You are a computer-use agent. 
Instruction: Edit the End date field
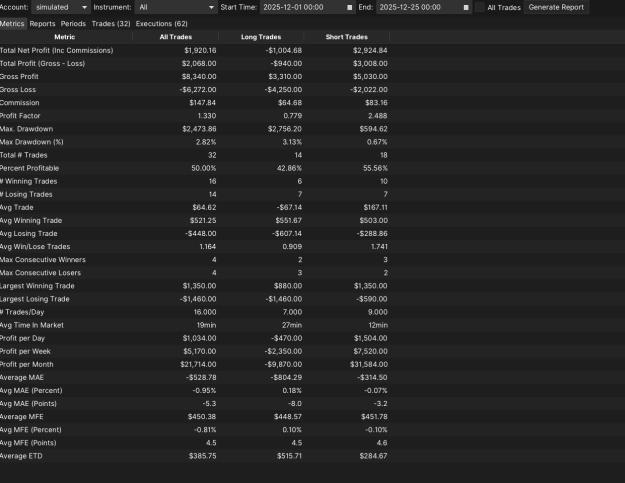click(424, 7)
